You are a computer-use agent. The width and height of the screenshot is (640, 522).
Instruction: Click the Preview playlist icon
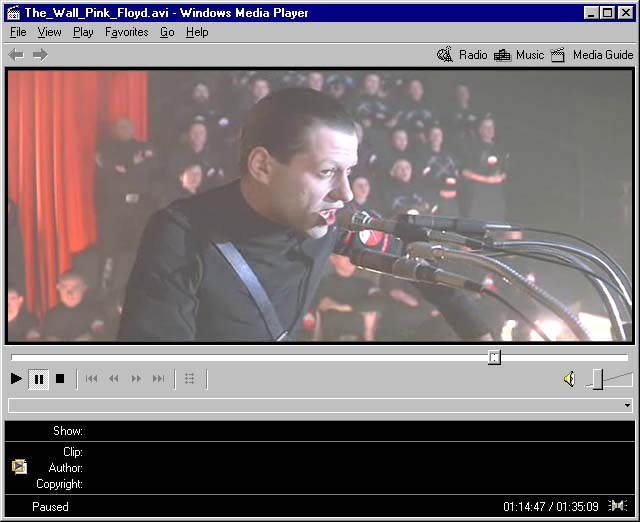click(189, 379)
